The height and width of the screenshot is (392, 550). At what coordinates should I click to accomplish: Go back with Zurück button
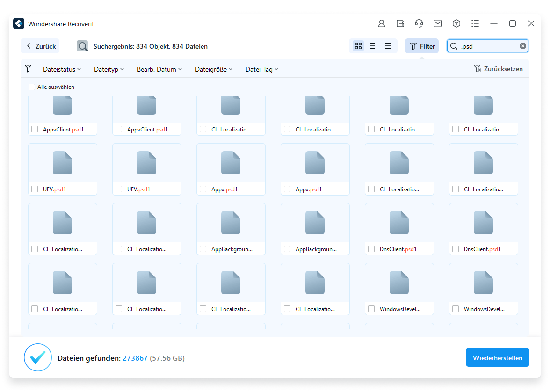41,46
